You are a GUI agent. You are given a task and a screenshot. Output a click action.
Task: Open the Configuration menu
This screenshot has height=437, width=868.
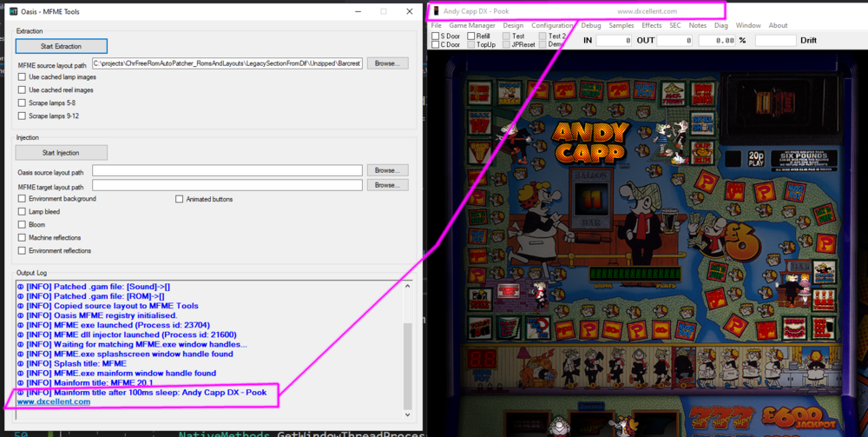(552, 25)
